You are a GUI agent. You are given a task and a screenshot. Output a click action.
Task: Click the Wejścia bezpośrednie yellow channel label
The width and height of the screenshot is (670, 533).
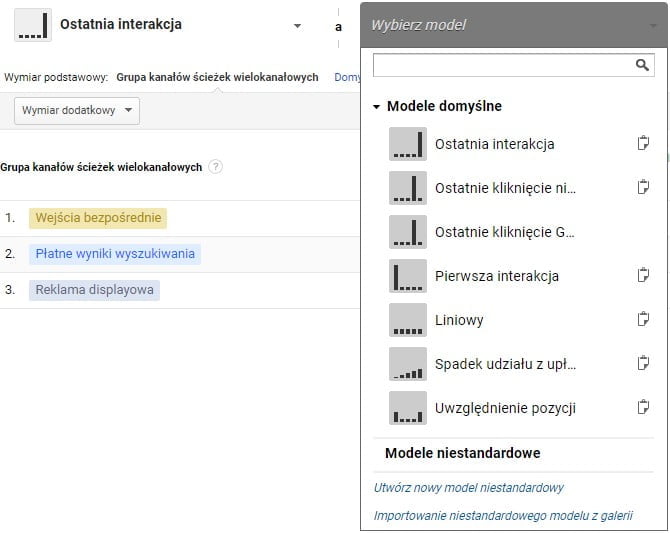pyautogui.click(x=98, y=218)
